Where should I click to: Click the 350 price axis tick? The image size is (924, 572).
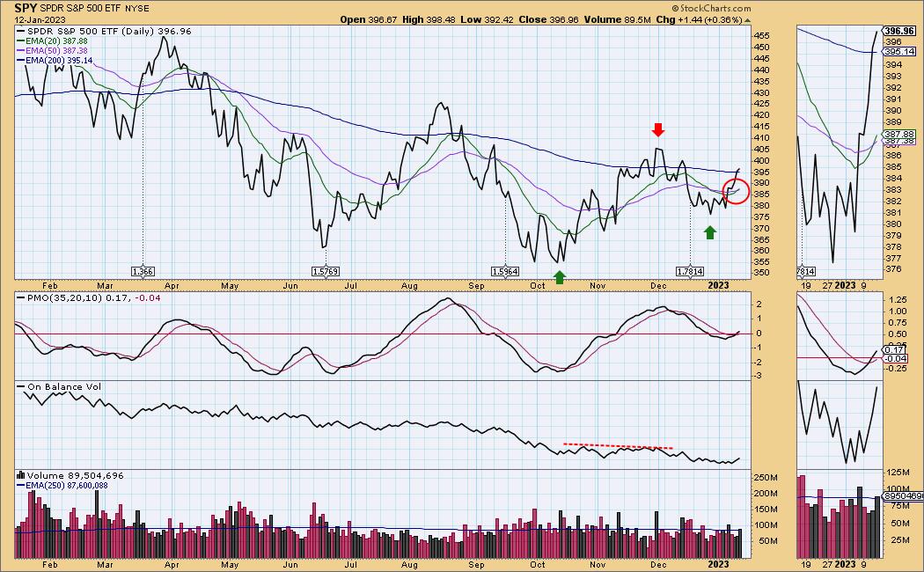(x=761, y=273)
